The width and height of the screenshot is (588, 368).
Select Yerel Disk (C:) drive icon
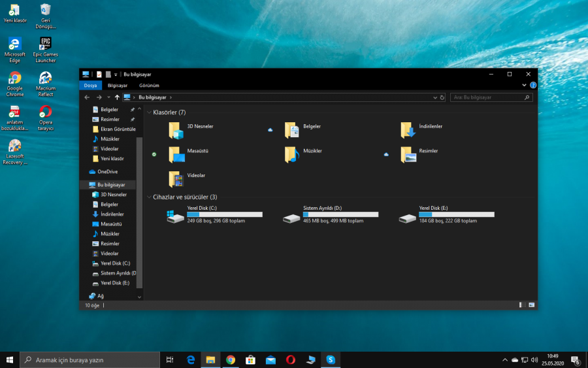pyautogui.click(x=175, y=217)
